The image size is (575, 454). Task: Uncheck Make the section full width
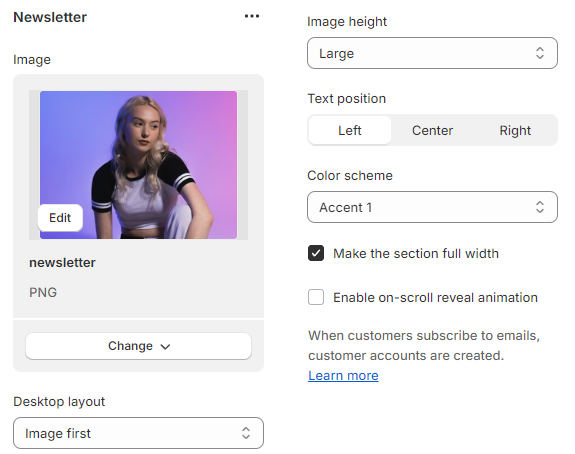tap(316, 253)
